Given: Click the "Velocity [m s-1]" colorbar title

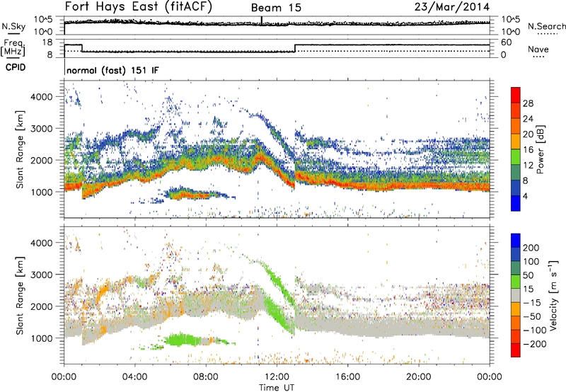Looking at the screenshot, I should point(553,295).
